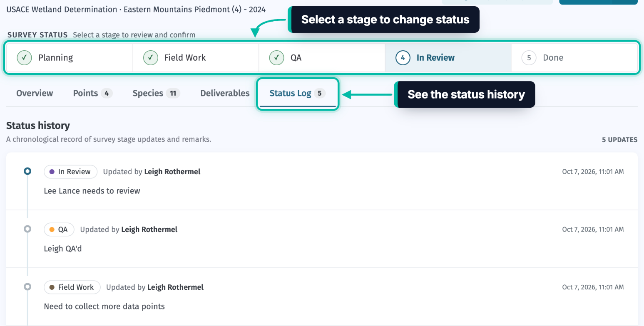Viewport: 644px width, 326px height.
Task: Click the Field Work checkmark circle icon
Action: [x=150, y=58]
